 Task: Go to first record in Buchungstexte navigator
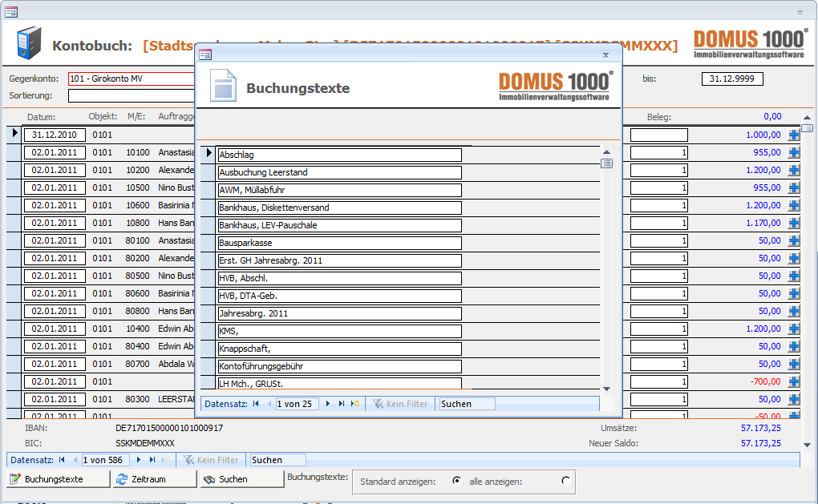256,403
